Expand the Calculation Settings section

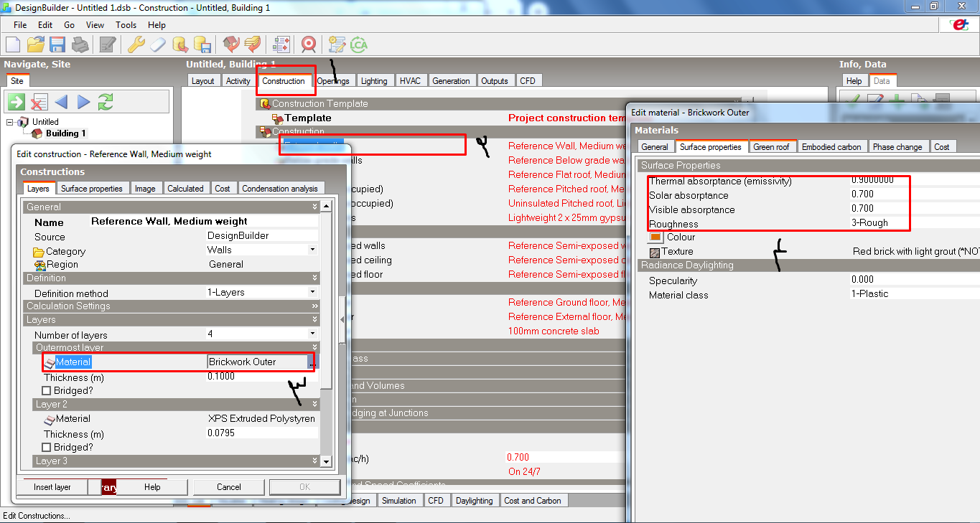coord(314,306)
